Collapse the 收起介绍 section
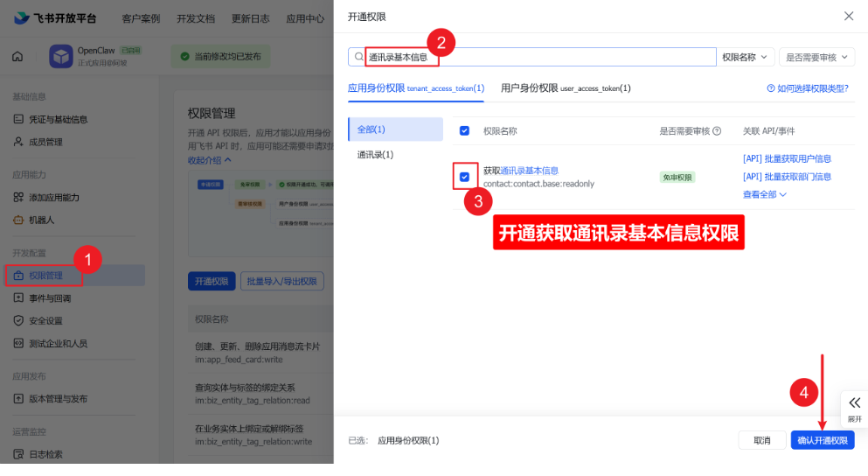Screen dimensions: 868x476 tap(210, 160)
